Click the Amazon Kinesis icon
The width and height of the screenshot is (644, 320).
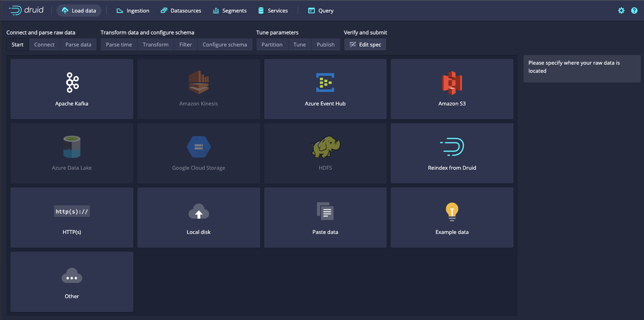[x=199, y=82]
